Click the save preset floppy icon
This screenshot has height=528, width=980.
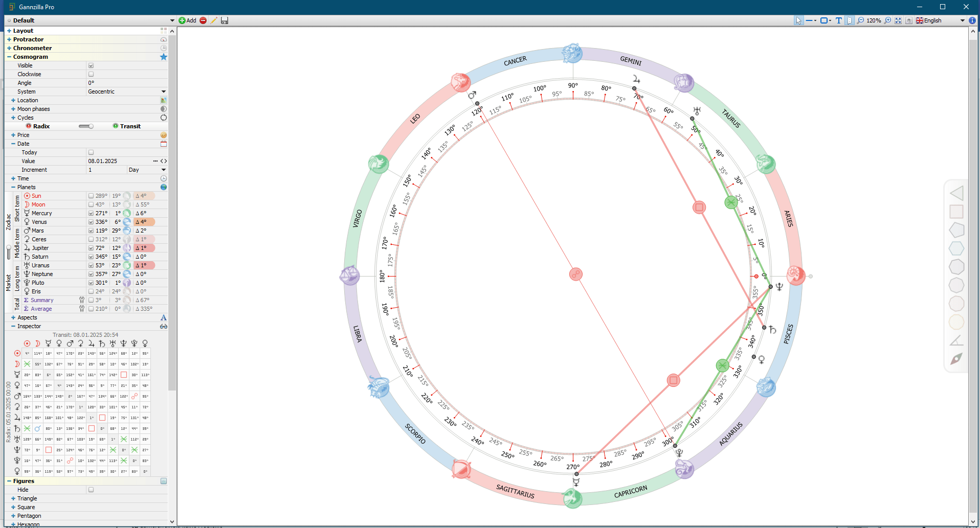225,20
